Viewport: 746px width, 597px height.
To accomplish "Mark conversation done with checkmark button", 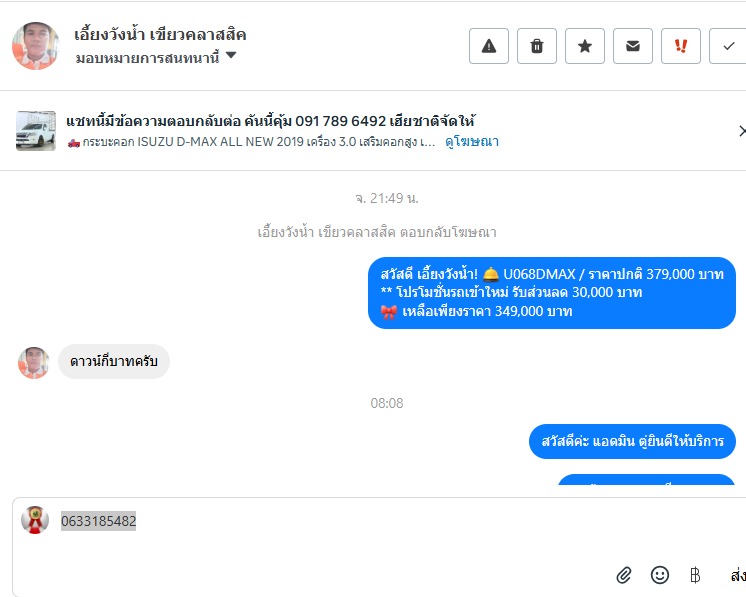I will click(728, 46).
